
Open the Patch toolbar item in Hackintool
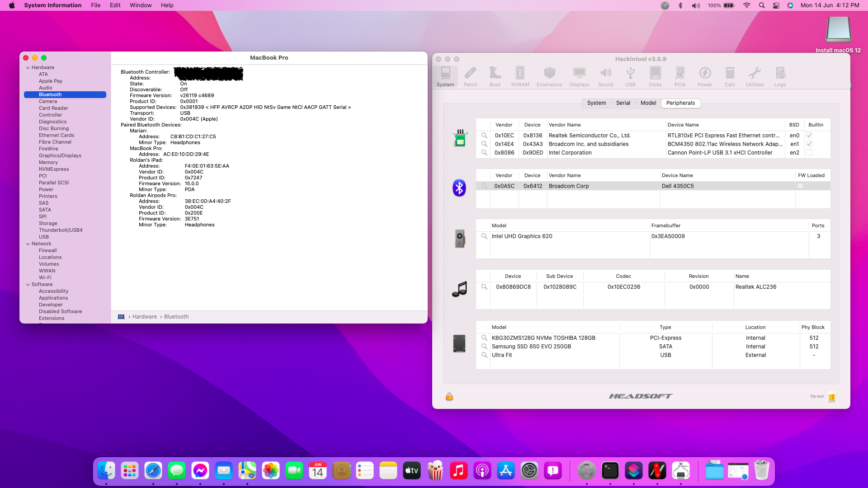click(x=470, y=76)
